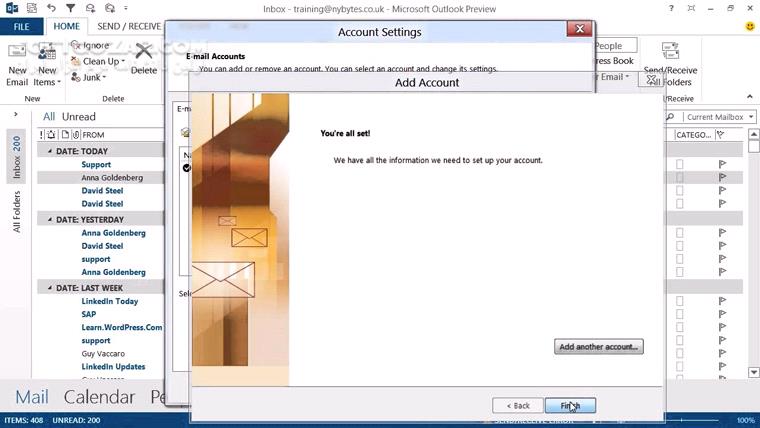Image resolution: width=760 pixels, height=428 pixels.
Task: Open the Current Mailbox search scope dropdown
Action: [x=751, y=117]
